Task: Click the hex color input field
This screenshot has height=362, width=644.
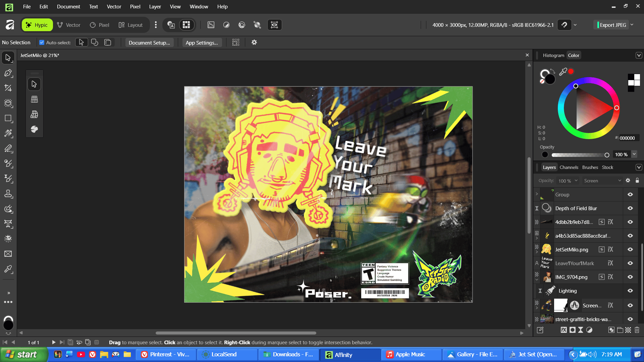Action: click(x=629, y=138)
